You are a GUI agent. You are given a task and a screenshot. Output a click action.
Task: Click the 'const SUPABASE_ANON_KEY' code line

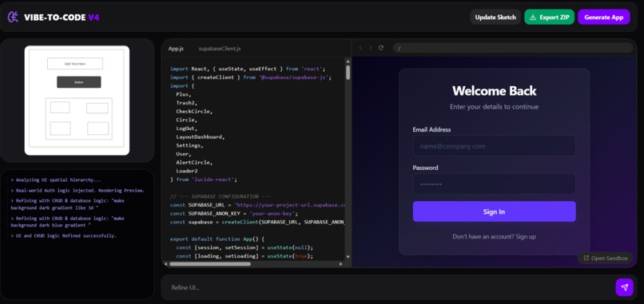coord(235,213)
